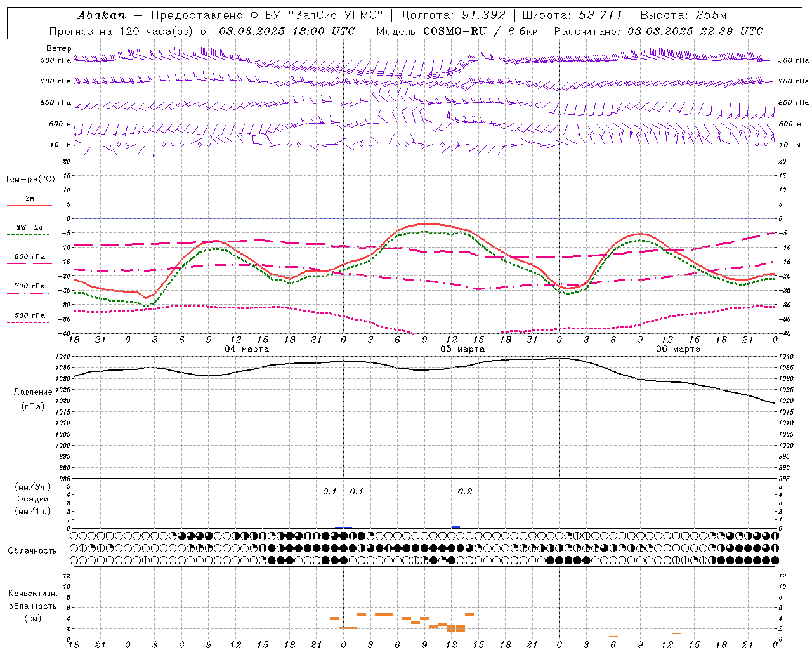812x650 pixels.
Task: Click the "Td 2м" dew point legend entry
Action: (x=30, y=230)
